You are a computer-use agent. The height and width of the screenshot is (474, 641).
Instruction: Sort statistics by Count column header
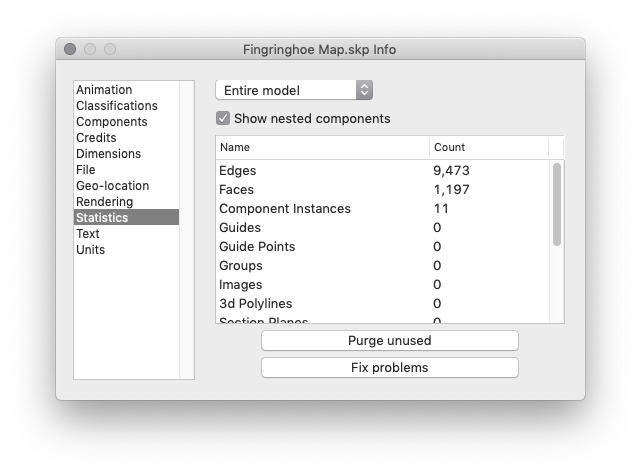[x=489, y=147]
